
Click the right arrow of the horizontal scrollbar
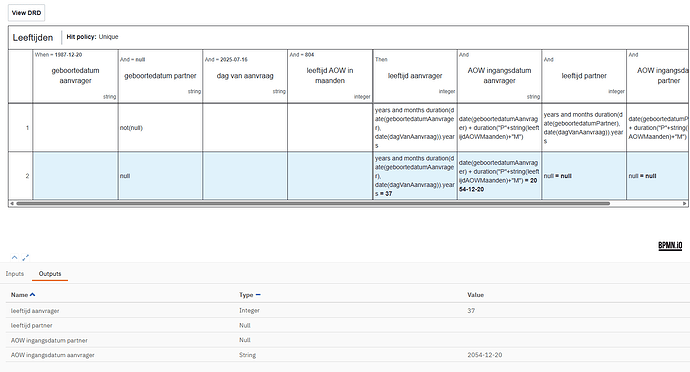tap(685, 203)
